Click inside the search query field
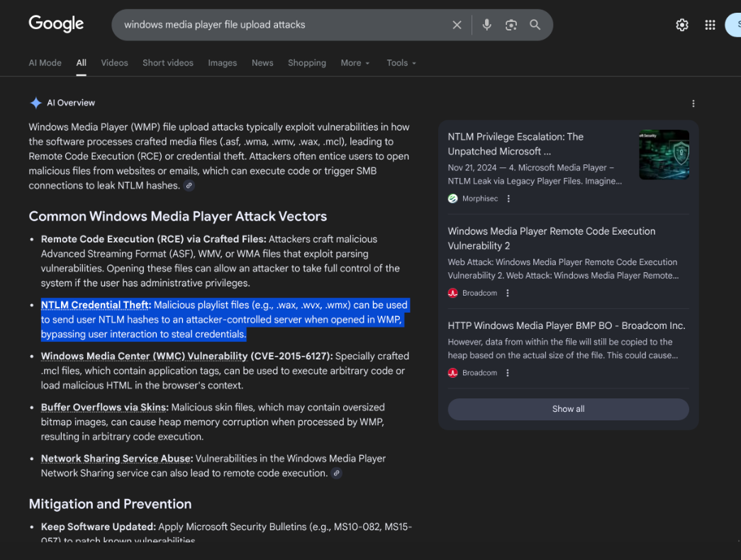741x560 pixels. (x=284, y=25)
